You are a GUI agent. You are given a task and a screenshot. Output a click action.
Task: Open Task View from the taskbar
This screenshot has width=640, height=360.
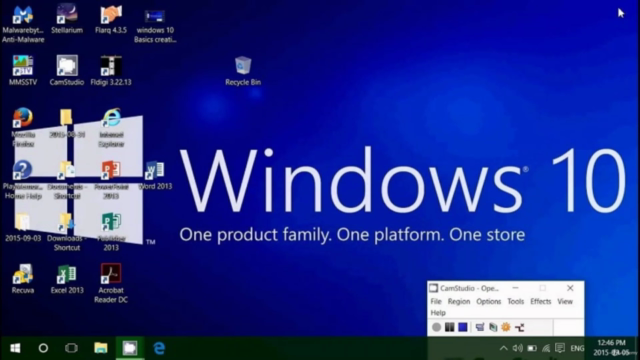click(71, 348)
